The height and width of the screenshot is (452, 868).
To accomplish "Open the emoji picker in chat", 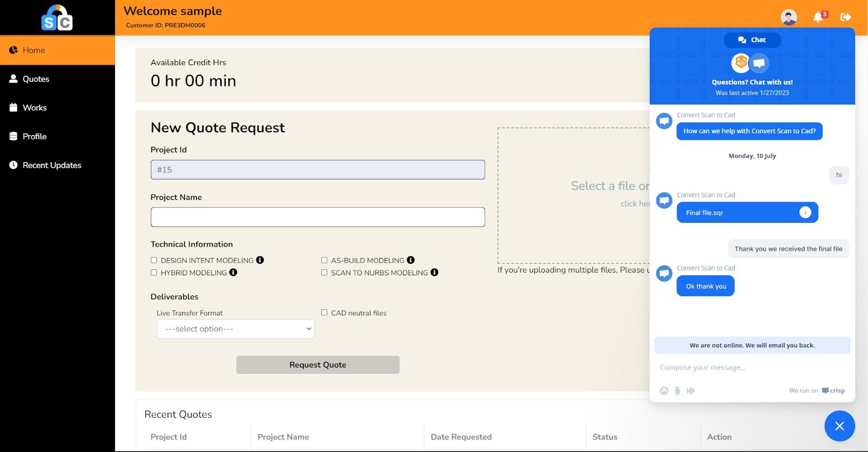I will click(664, 391).
